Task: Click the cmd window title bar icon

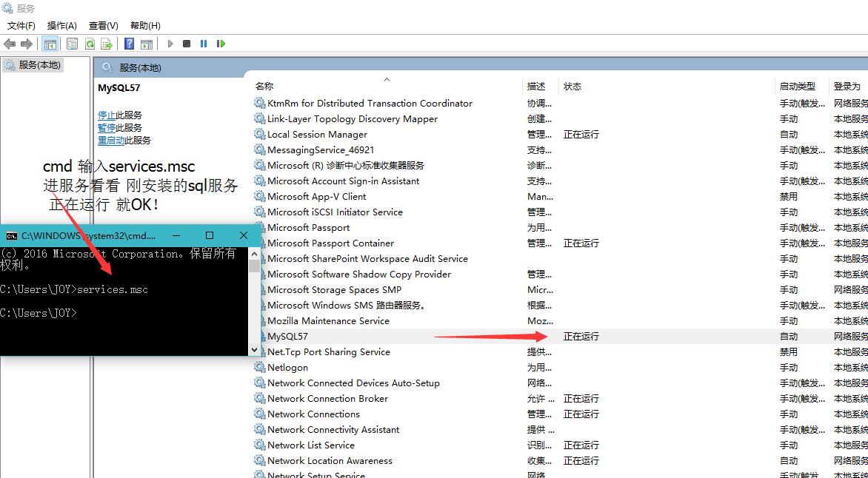Action: (11, 236)
